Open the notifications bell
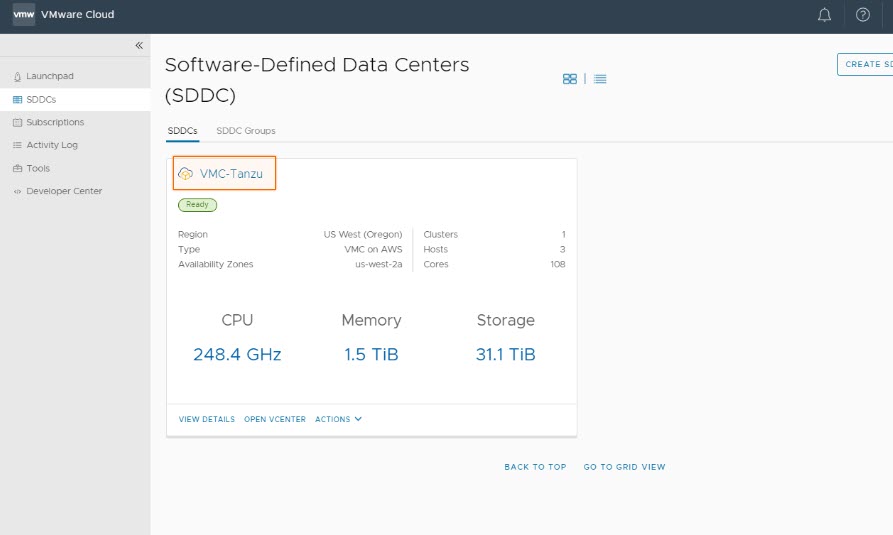This screenshot has width=893, height=535. pyautogui.click(x=824, y=15)
